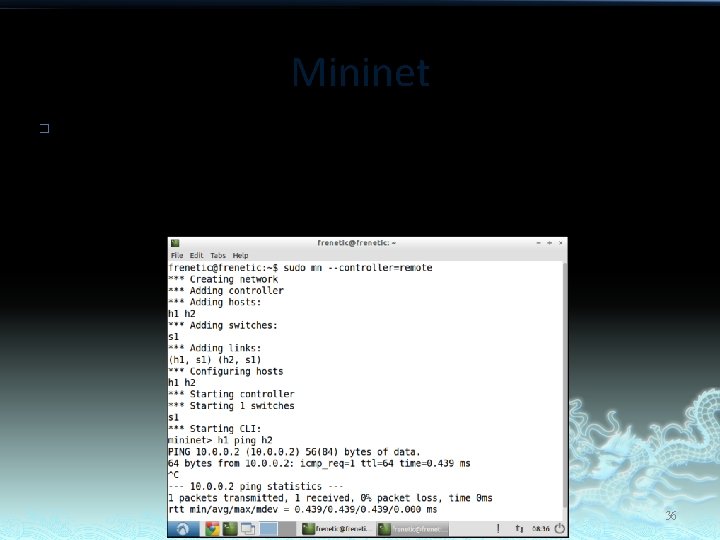Maximize the terminal window

(x=549, y=243)
